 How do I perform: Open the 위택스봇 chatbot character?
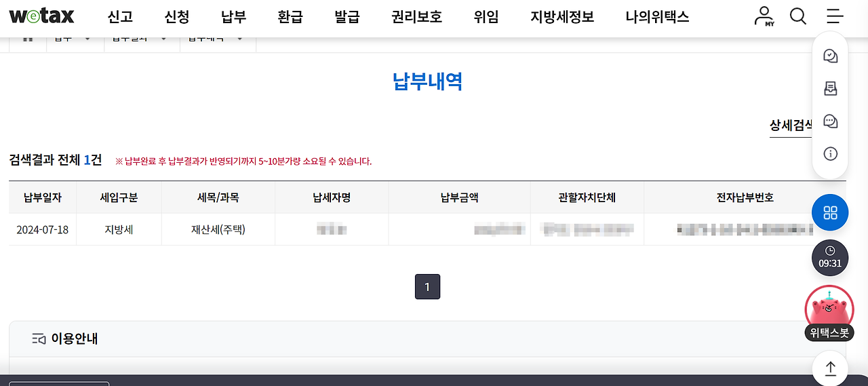point(829,313)
